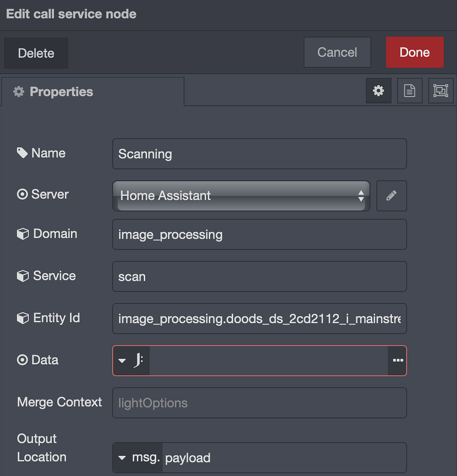Select the Name field containing Scanning
457x476 pixels.
(x=259, y=154)
